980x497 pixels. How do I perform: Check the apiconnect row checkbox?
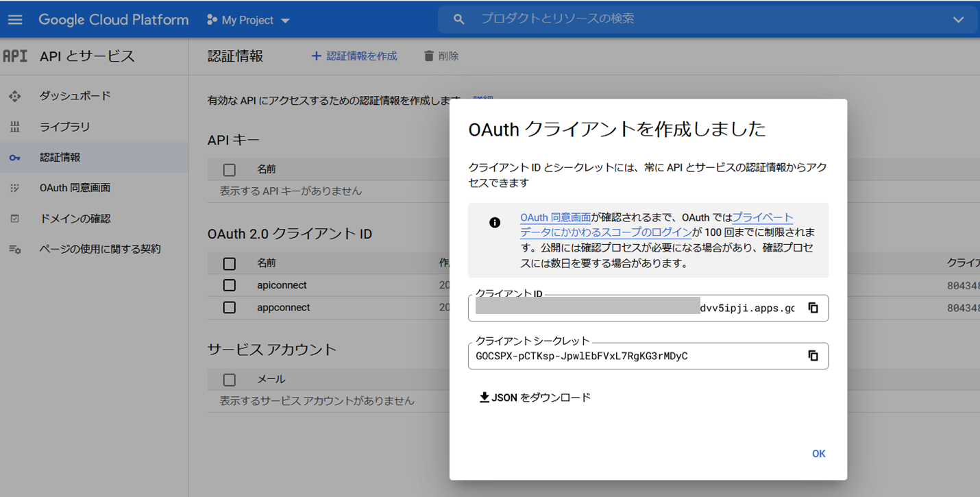[230, 285]
